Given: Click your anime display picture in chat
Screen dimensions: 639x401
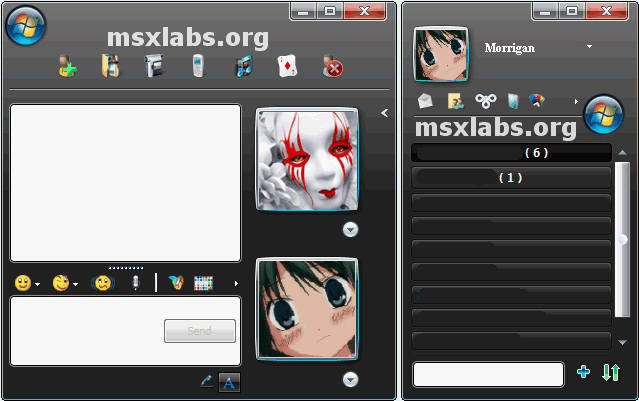Looking at the screenshot, I should tap(307, 309).
